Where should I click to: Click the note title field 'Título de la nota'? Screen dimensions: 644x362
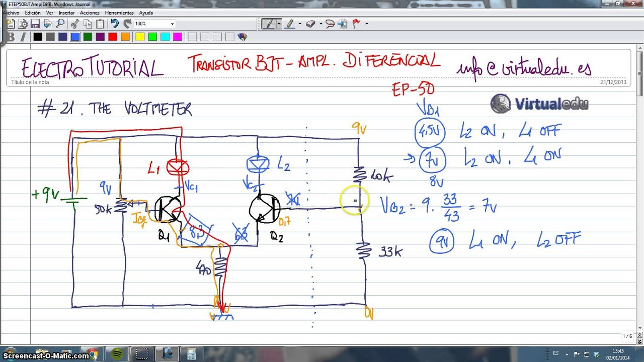pos(30,82)
